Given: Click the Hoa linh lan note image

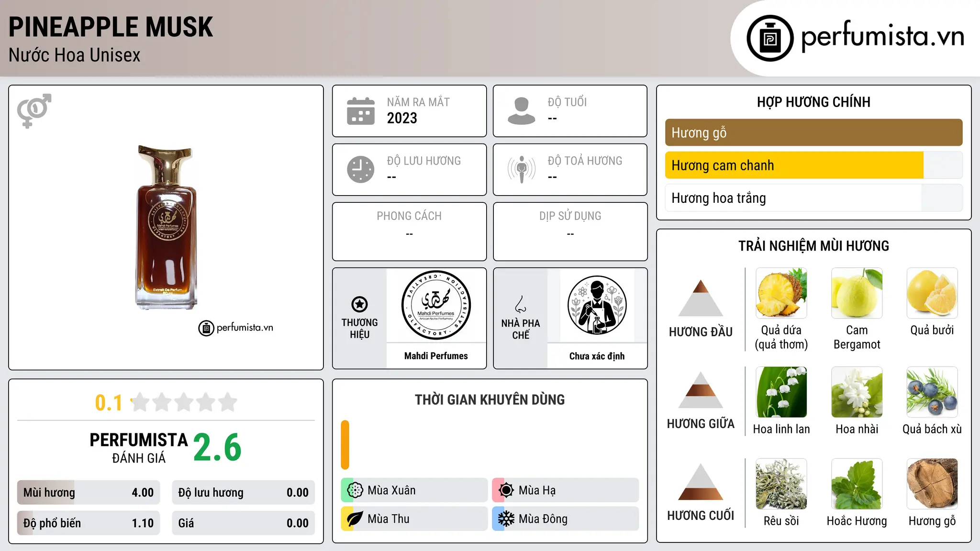Looking at the screenshot, I should [x=781, y=392].
